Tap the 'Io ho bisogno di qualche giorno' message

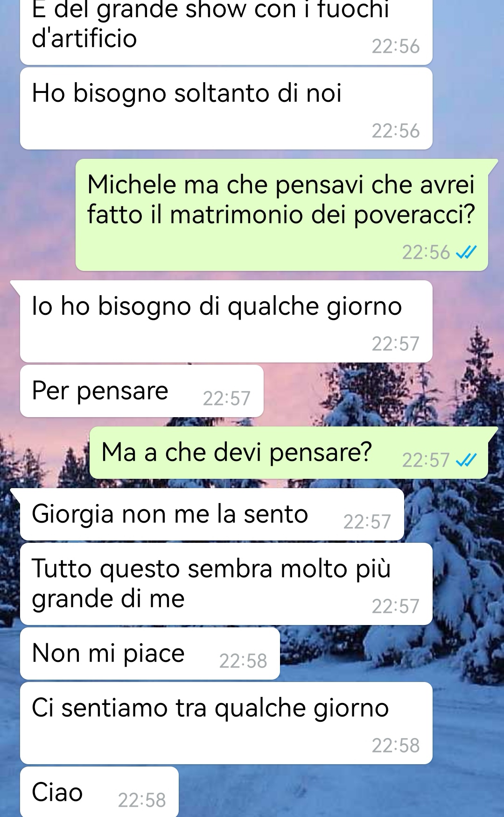[x=226, y=321]
